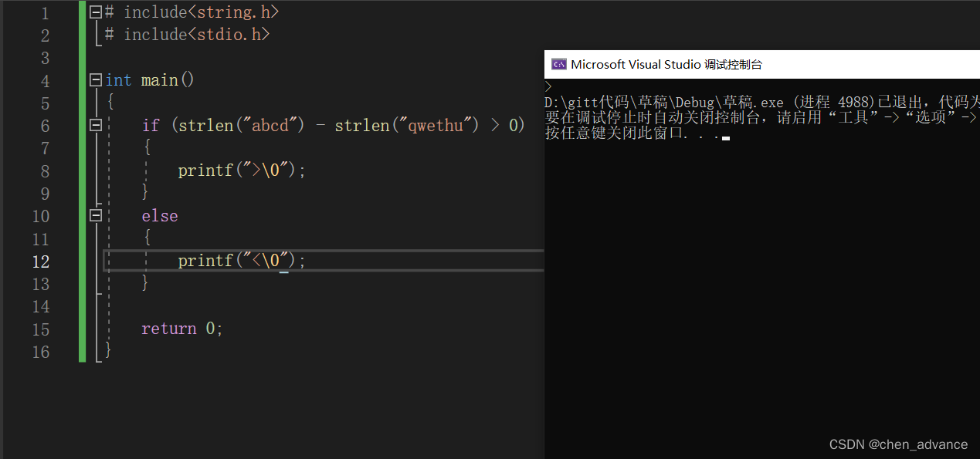Click the 'else' keyword
The height and width of the screenshot is (459, 980).
point(160,216)
